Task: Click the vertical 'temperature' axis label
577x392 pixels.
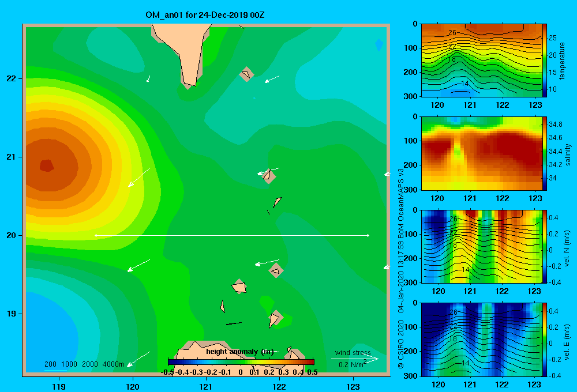Action: pyautogui.click(x=562, y=61)
